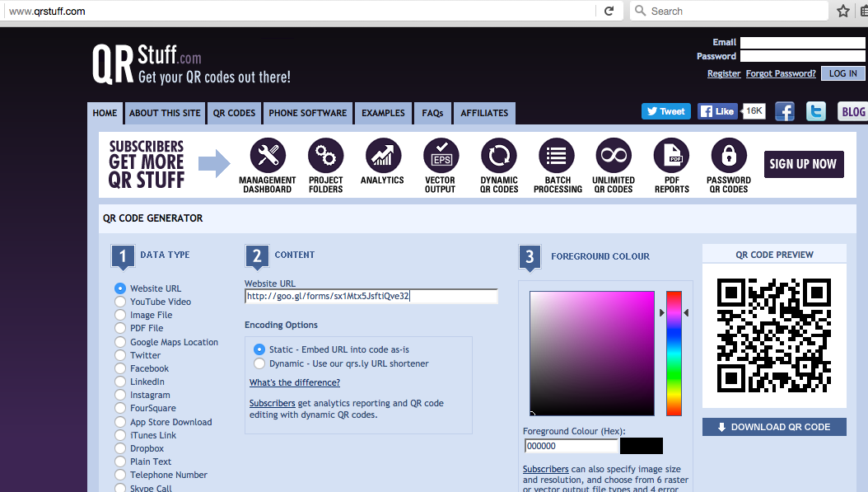Click Subscribers link below foreground colour hex
This screenshot has width=868, height=492.
pos(545,469)
